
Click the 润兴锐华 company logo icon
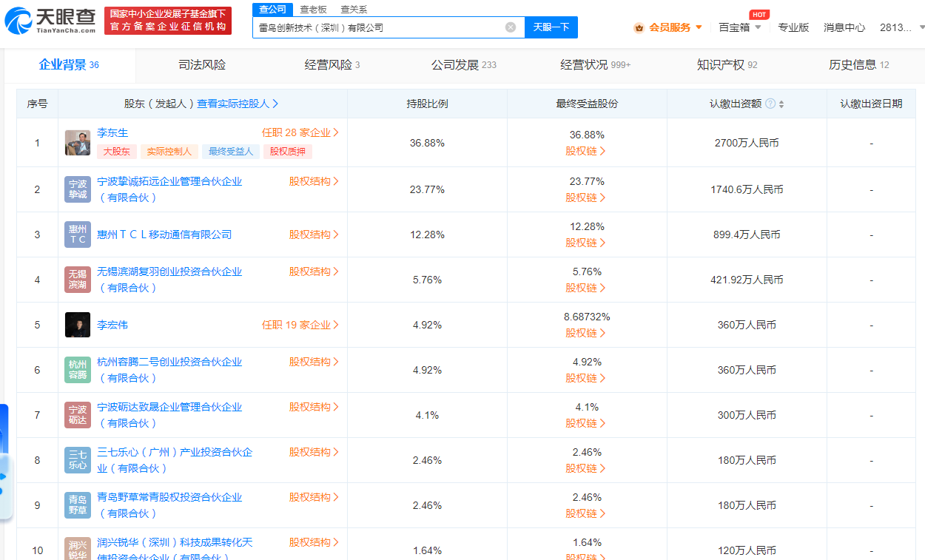[78, 549]
